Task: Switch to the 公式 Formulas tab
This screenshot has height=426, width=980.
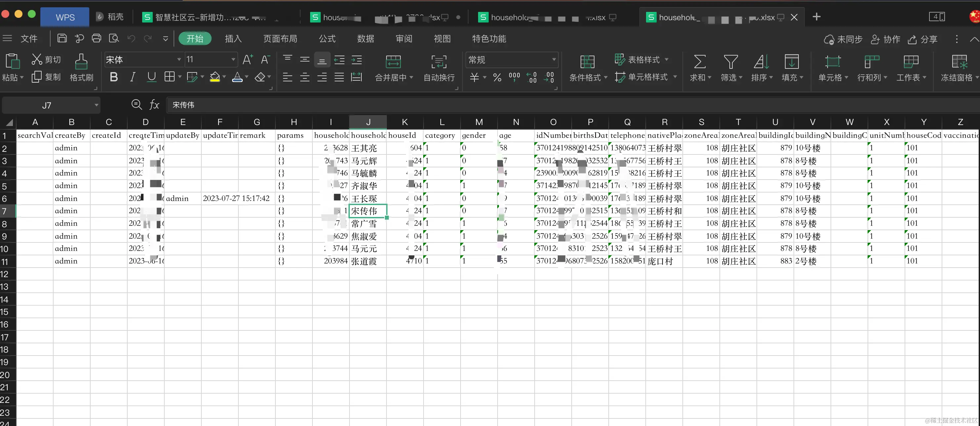Action: 327,38
